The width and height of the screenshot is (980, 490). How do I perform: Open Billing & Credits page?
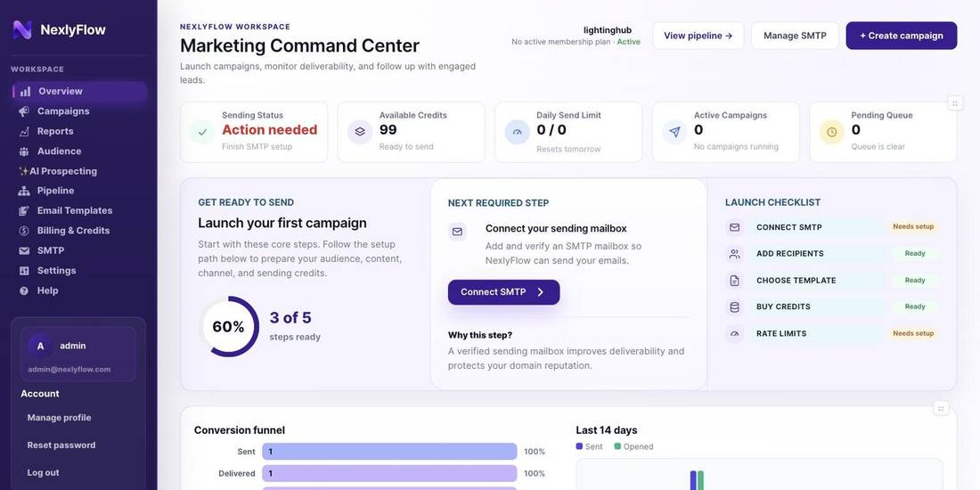coord(79,231)
